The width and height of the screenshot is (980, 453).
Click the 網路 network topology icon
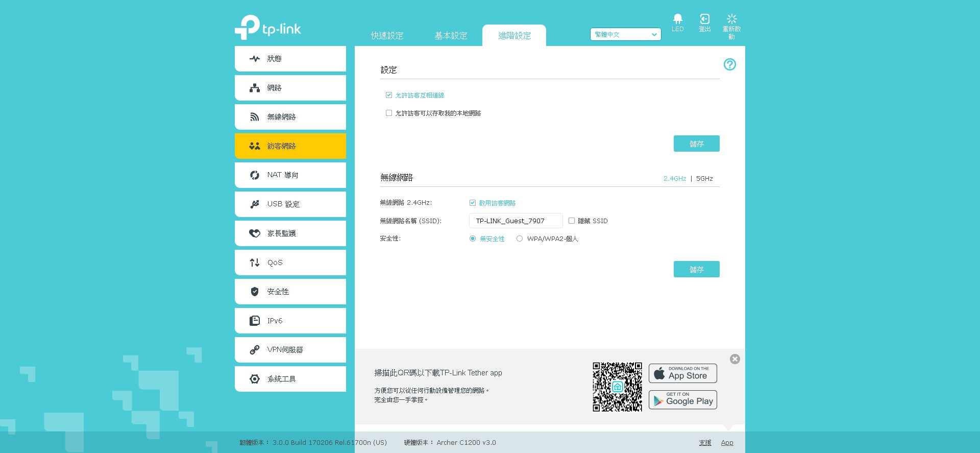(x=254, y=88)
